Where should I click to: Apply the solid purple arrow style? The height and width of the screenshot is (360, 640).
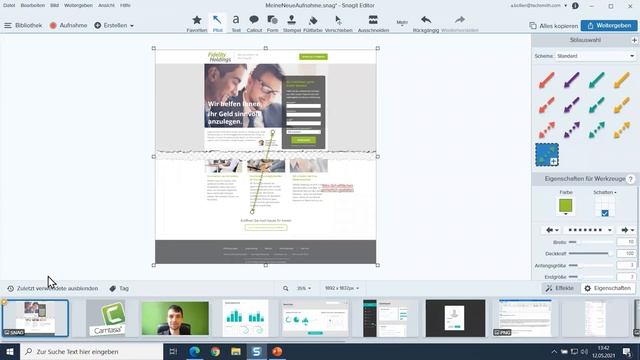click(x=571, y=80)
